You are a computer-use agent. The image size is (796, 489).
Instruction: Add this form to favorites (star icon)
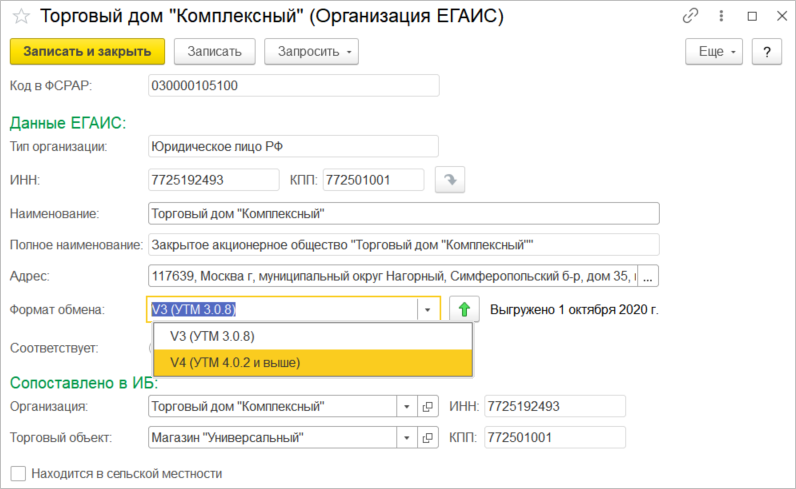18,17
